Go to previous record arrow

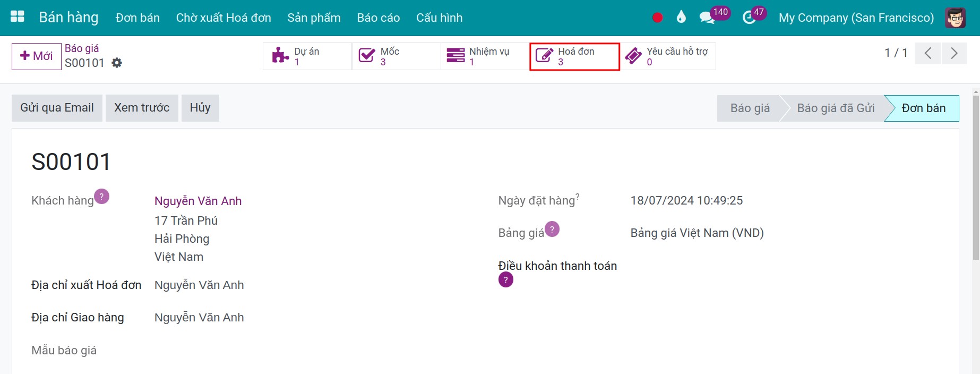tap(928, 53)
